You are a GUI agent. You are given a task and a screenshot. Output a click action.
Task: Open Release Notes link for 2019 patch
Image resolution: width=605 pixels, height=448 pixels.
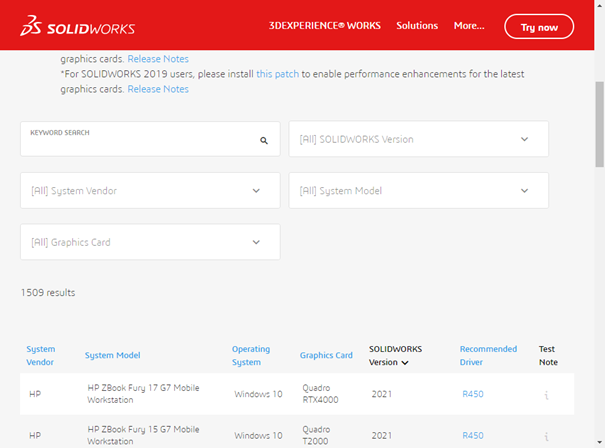pyautogui.click(x=158, y=89)
